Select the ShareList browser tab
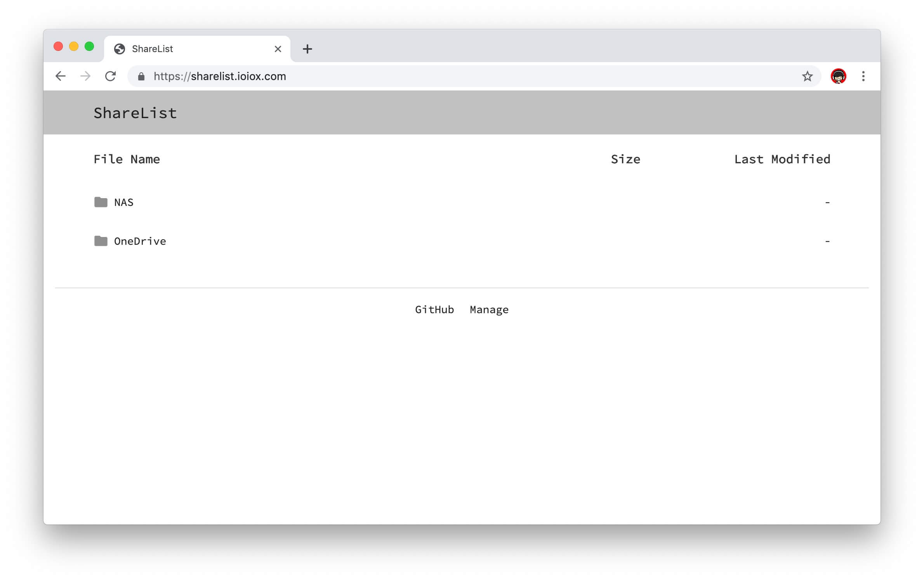This screenshot has height=582, width=924. 197,49
